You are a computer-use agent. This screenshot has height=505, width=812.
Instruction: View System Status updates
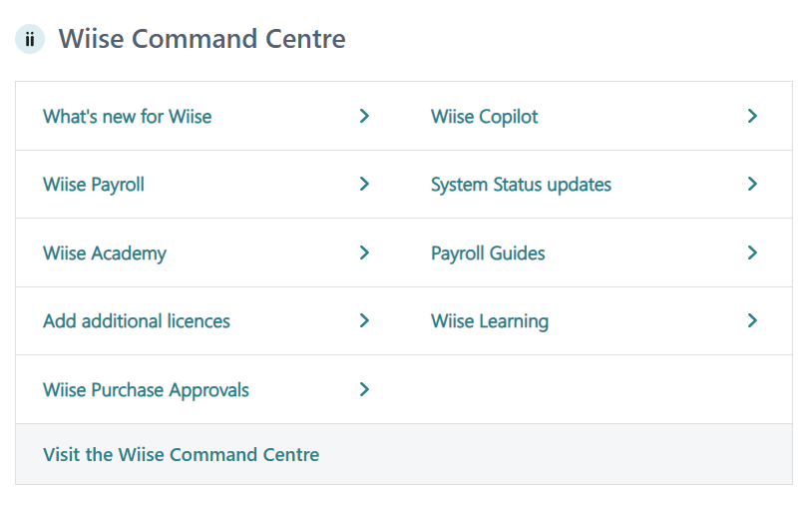point(521,185)
